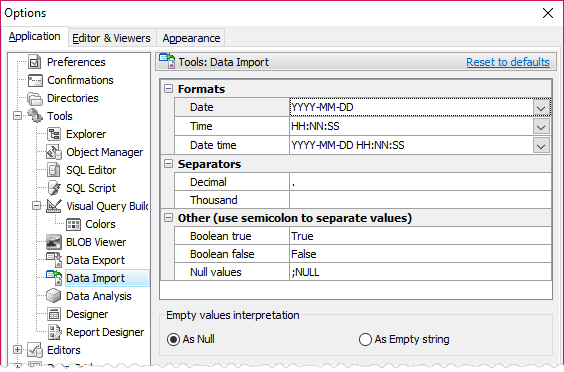Click the Data Analysis cube icon
This screenshot has height=372, width=564.
[x=54, y=296]
